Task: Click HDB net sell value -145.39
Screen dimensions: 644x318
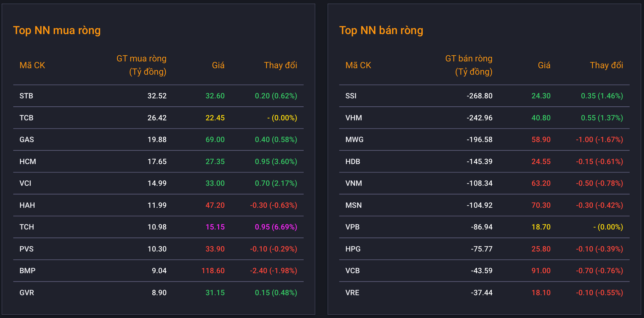Action: 480,161
